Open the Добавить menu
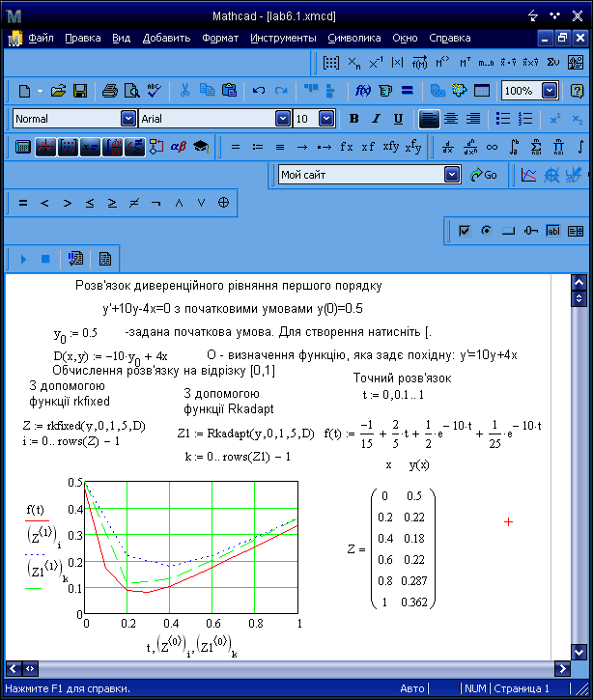 (x=166, y=38)
